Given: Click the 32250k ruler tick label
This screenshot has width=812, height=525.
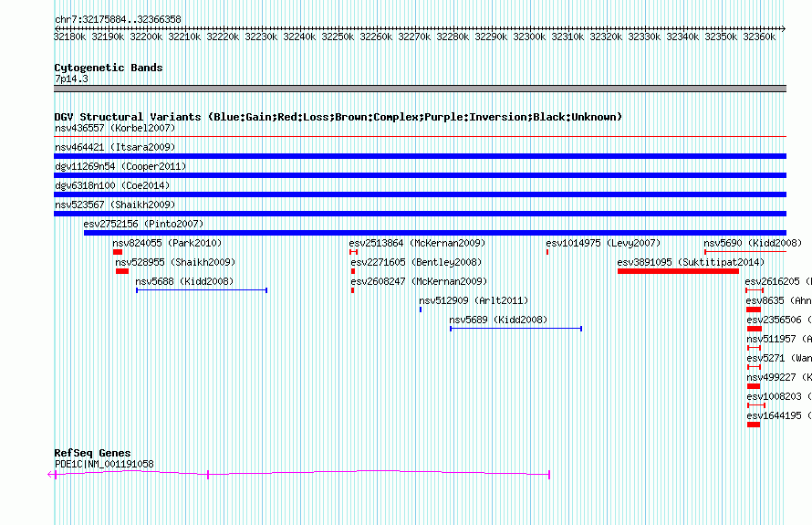Looking at the screenshot, I should pos(338,37).
